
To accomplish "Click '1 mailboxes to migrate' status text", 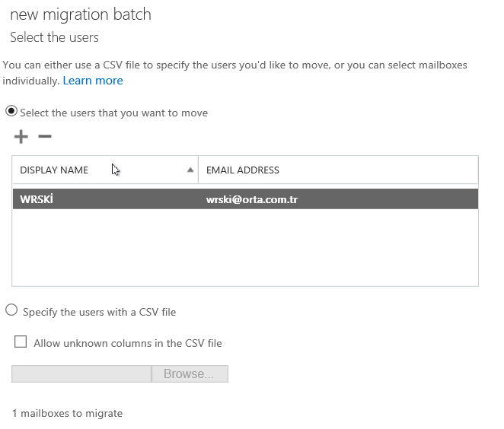I will (68, 413).
